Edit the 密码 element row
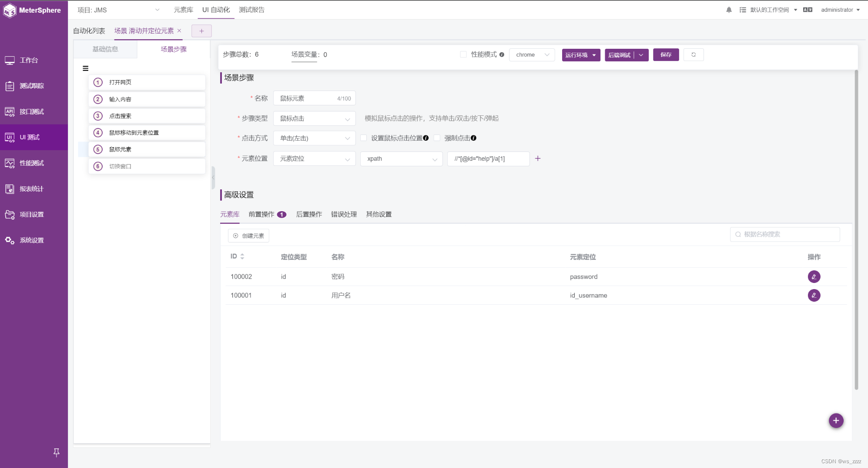 [x=814, y=277]
